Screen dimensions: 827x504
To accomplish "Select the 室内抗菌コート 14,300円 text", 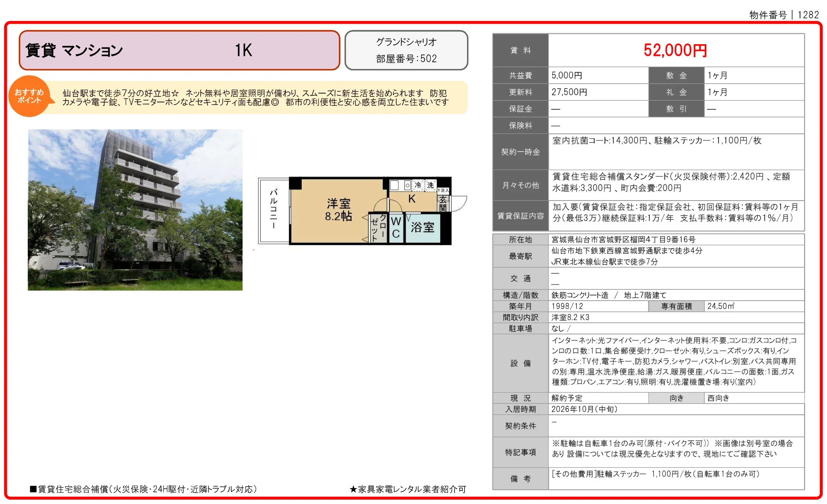I will [600, 141].
